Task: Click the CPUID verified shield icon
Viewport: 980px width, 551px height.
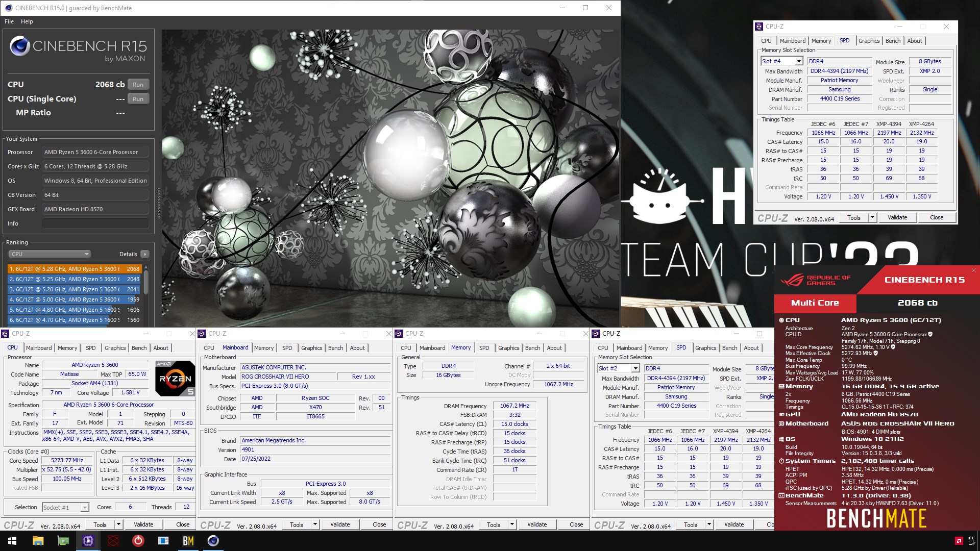Action: [x=930, y=334]
